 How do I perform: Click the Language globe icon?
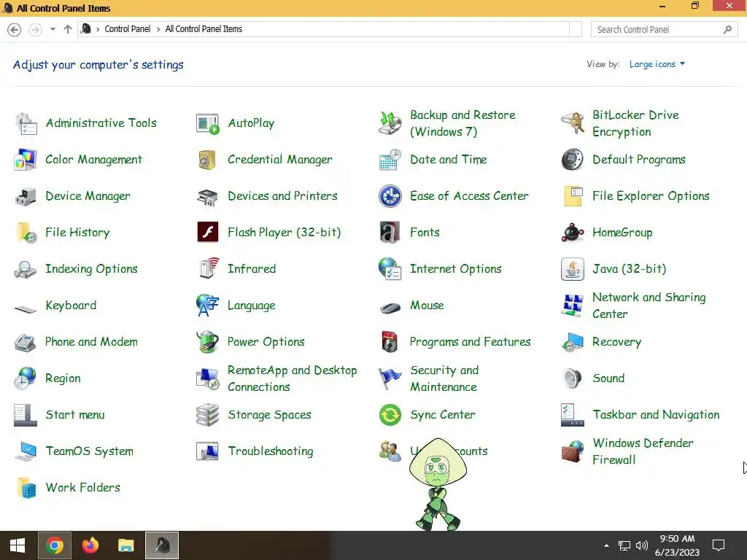[x=208, y=306]
